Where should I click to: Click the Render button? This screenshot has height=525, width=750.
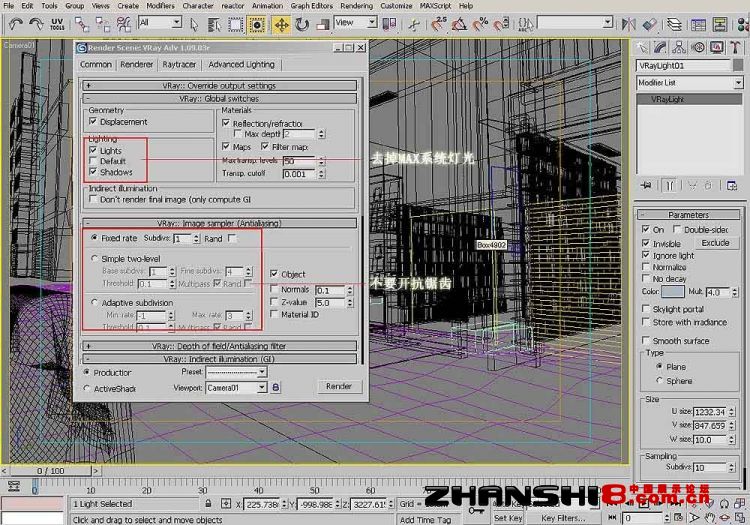[339, 386]
